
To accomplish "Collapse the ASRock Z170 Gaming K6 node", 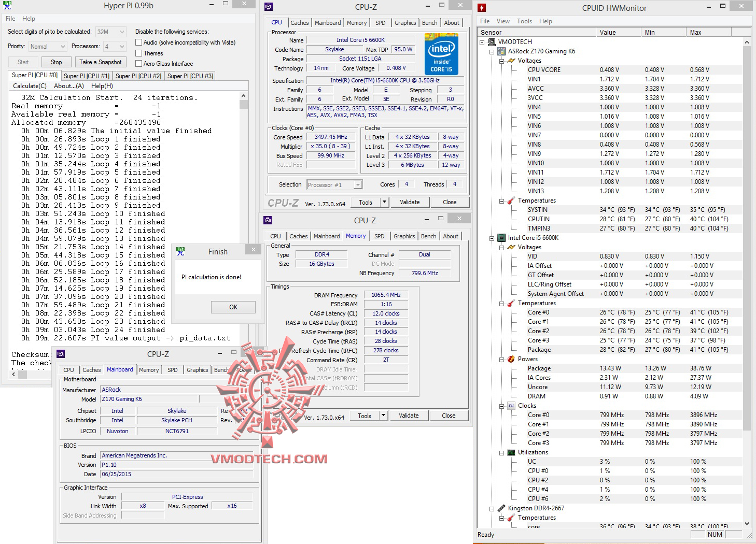I will coord(492,51).
